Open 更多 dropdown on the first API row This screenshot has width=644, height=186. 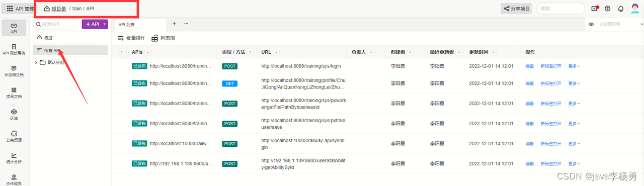[574, 66]
